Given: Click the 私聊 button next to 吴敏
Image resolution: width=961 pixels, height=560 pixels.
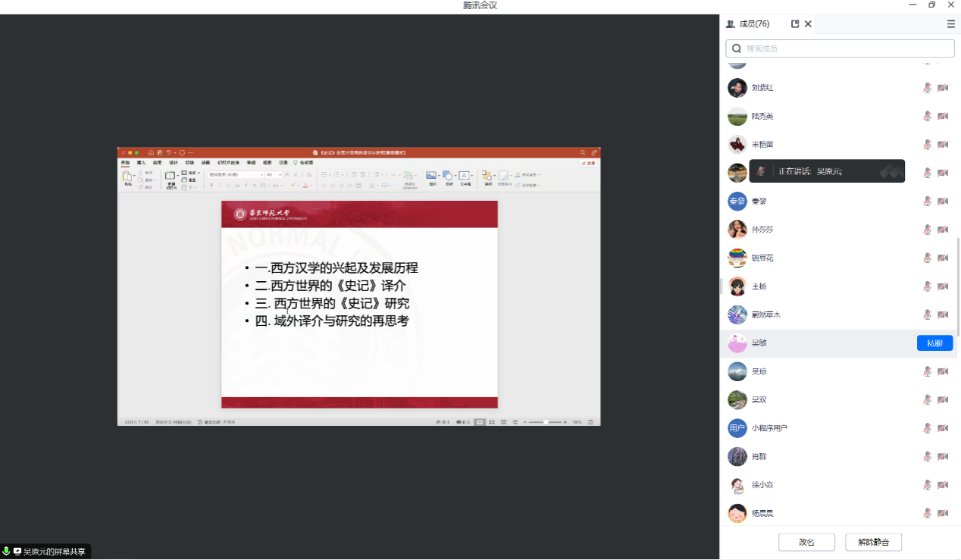Looking at the screenshot, I should click(x=934, y=343).
